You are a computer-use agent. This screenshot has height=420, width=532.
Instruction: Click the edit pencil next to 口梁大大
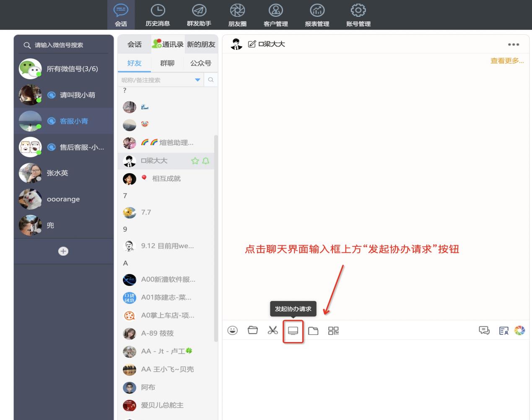point(252,44)
